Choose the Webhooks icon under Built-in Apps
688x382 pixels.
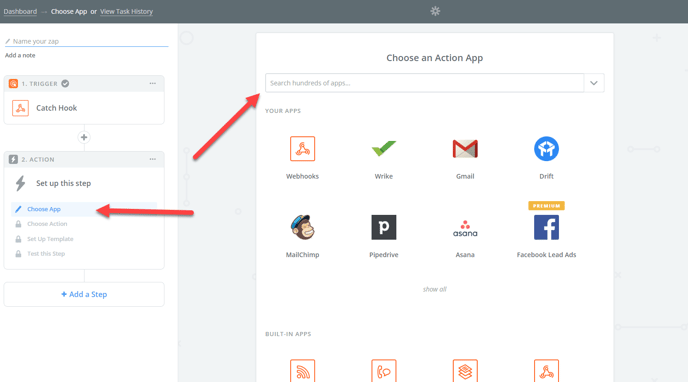point(546,371)
